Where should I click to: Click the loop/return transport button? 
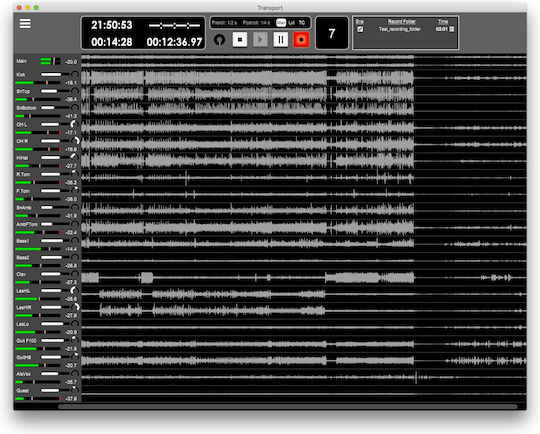click(x=219, y=40)
